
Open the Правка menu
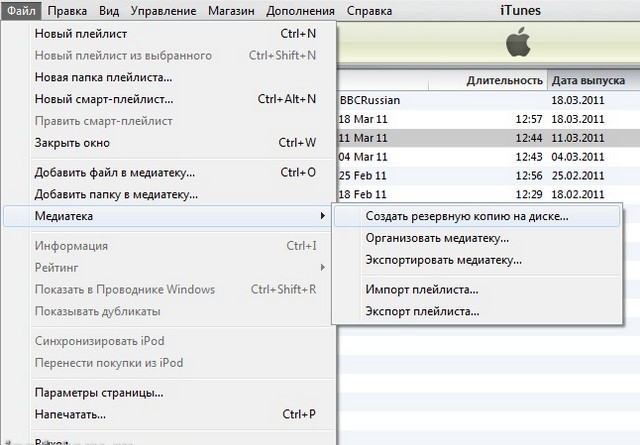point(67,11)
